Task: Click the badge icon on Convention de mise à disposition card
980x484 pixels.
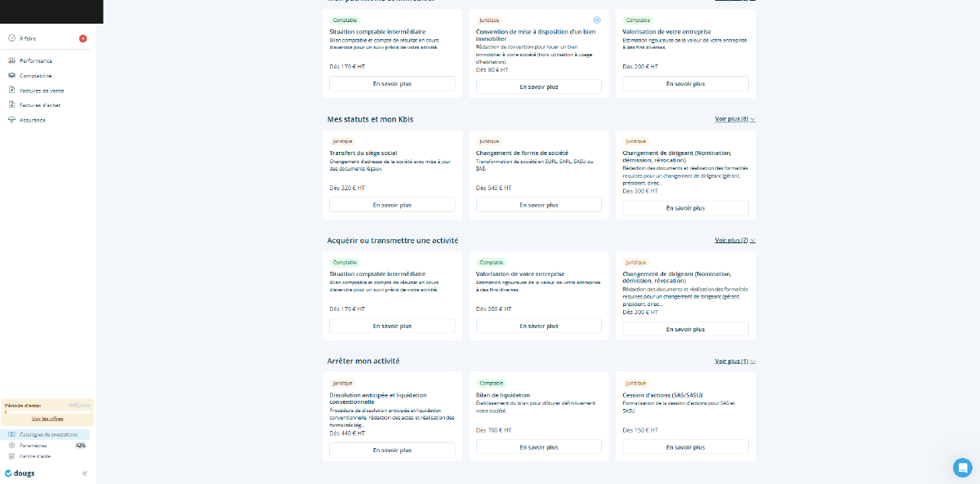Action: pyautogui.click(x=597, y=20)
